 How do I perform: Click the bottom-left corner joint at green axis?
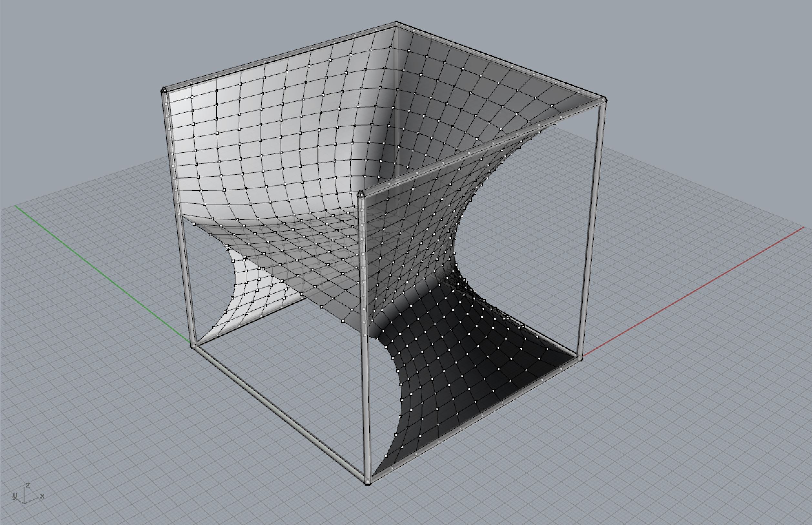[x=193, y=346]
